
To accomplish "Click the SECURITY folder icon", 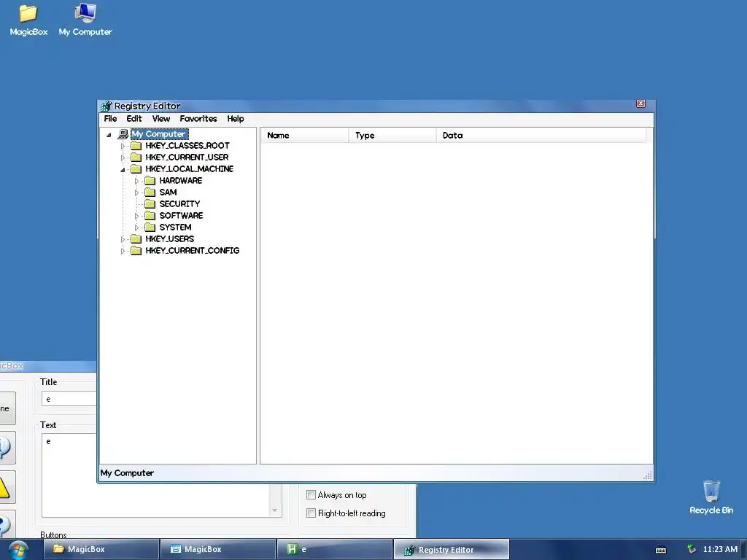I will 150,204.
